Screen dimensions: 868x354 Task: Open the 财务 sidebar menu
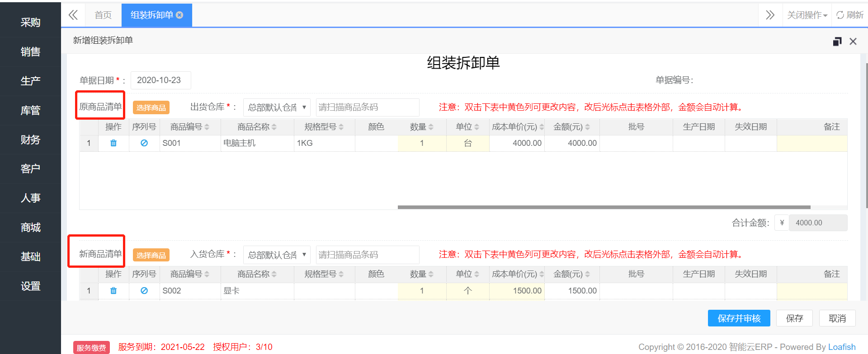30,140
